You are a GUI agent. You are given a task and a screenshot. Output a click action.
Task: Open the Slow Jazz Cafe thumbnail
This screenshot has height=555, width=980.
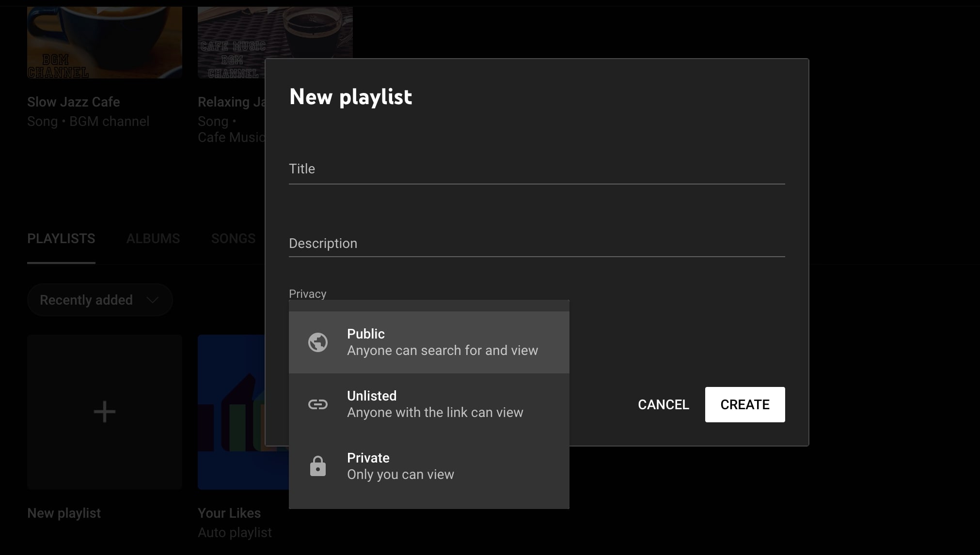pyautogui.click(x=105, y=43)
